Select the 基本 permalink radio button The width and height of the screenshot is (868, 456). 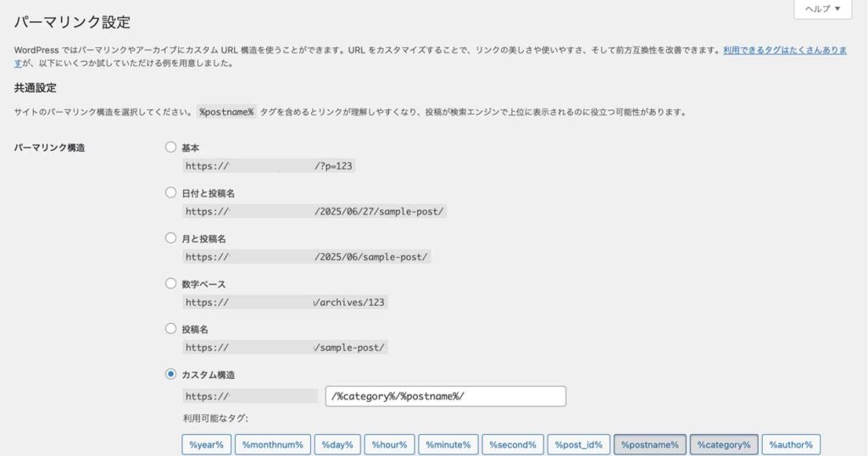tap(170, 147)
